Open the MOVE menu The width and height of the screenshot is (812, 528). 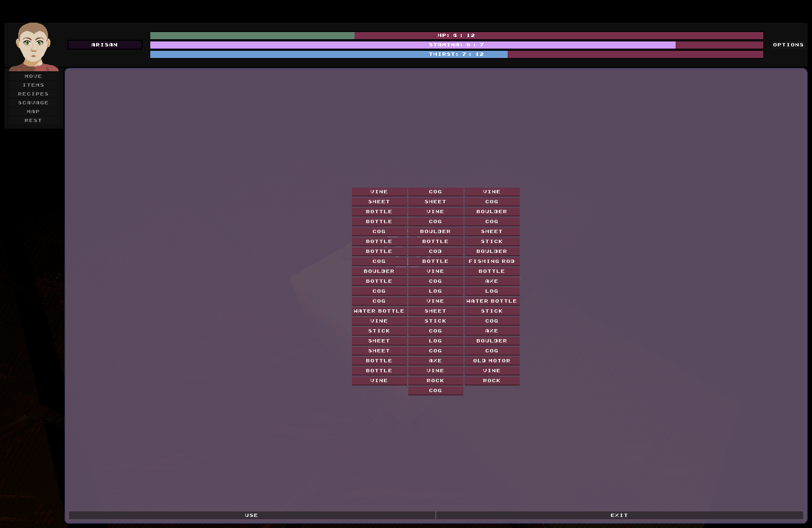33,76
